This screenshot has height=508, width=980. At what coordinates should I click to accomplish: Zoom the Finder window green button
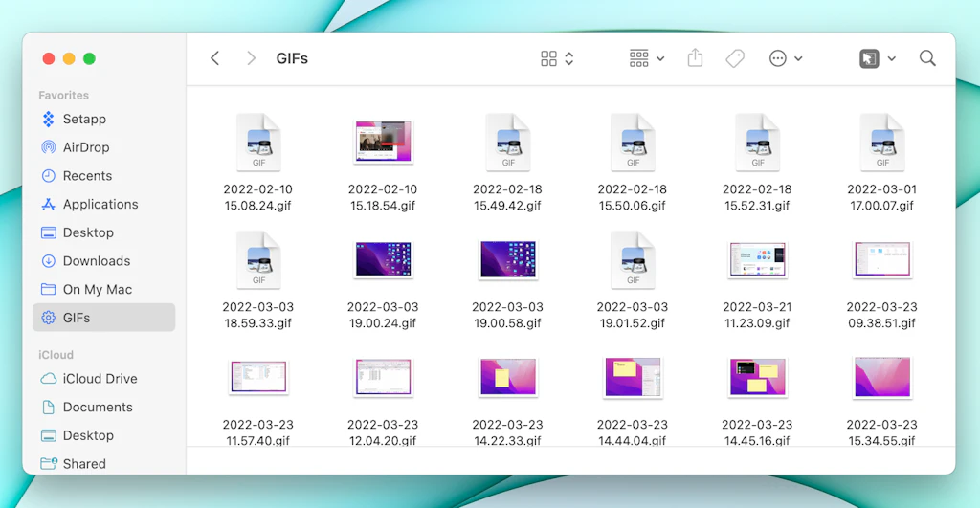pos(89,58)
